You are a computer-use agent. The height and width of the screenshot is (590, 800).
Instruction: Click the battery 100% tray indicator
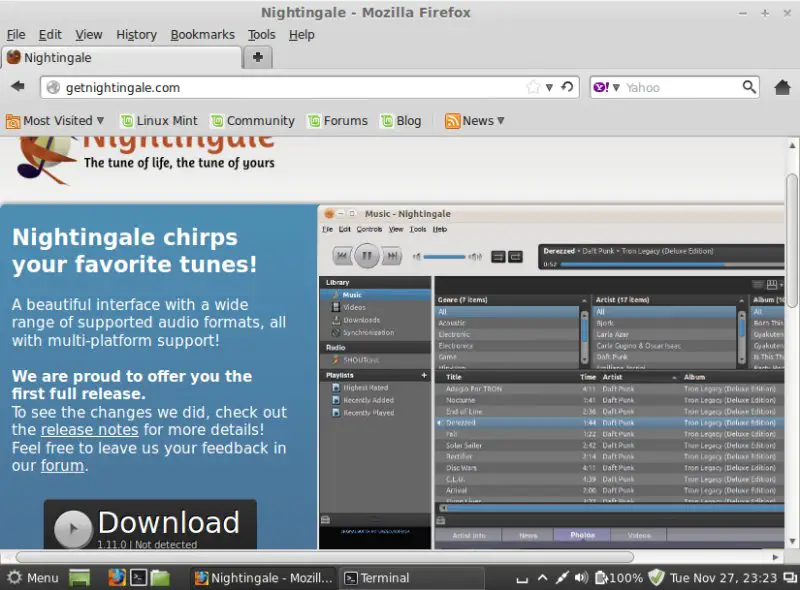tap(619, 578)
